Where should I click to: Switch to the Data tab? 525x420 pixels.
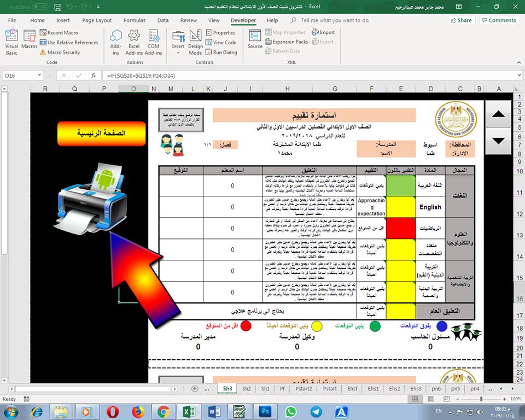coord(163,20)
